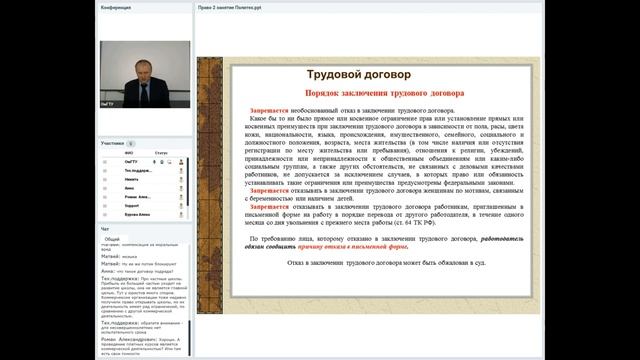Click the red heading Порядок заключения трудового договора
This screenshot has height=360, width=640.
pos(384,93)
